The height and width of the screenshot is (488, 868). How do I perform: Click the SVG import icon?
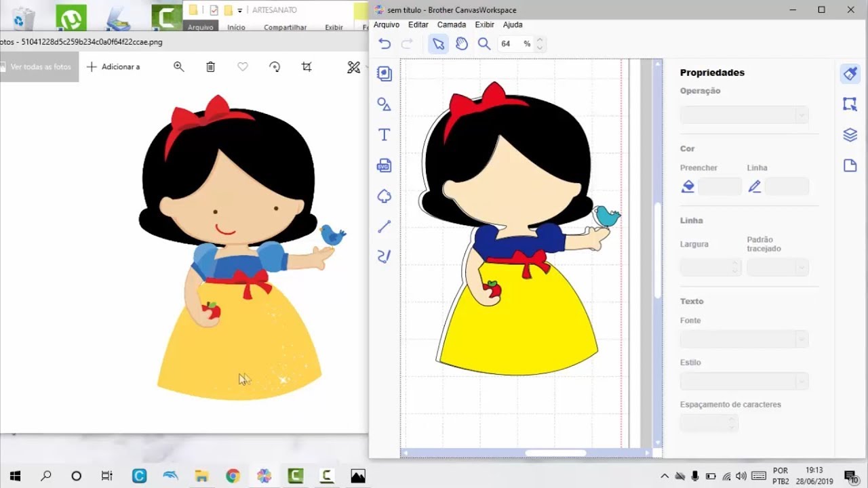(x=384, y=165)
